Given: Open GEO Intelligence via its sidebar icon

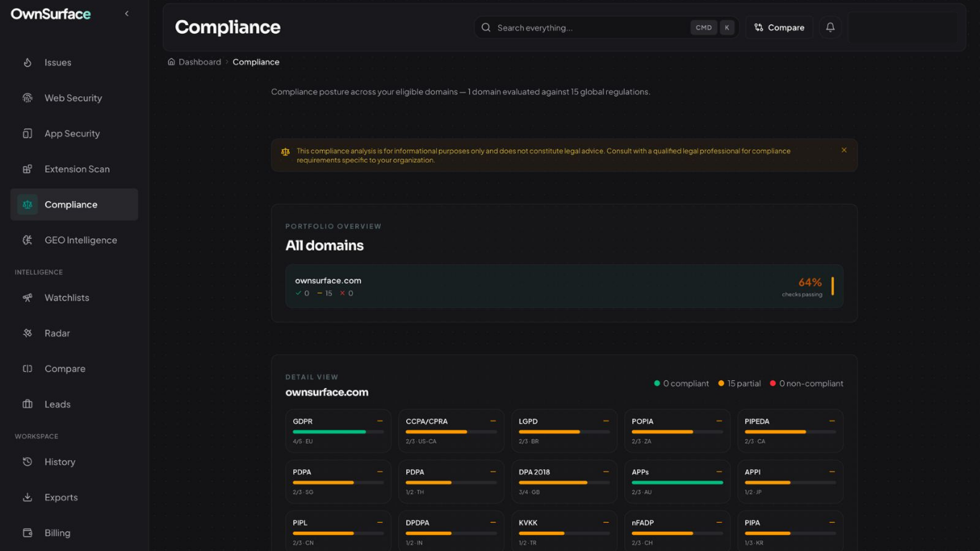Looking at the screenshot, I should [x=27, y=240].
